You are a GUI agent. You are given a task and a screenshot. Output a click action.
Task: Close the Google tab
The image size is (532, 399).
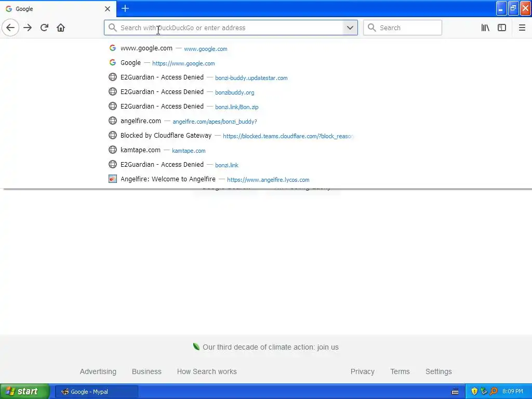coord(108,9)
